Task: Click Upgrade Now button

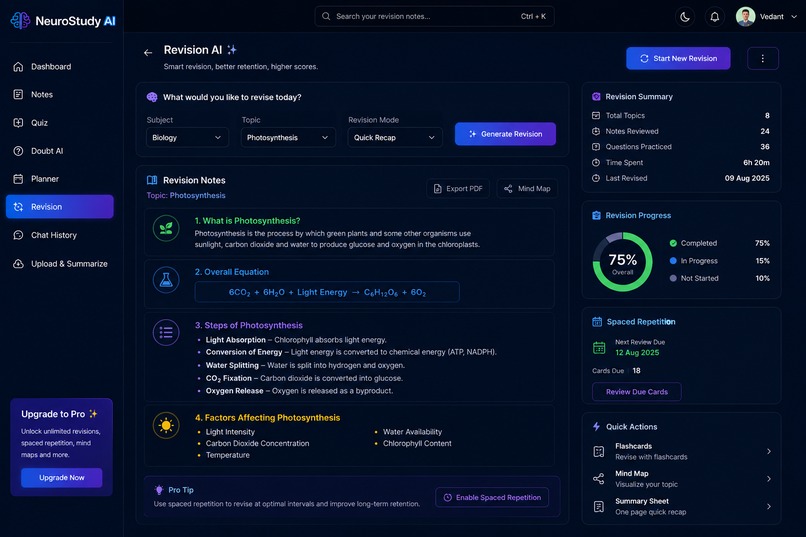Action: point(62,477)
